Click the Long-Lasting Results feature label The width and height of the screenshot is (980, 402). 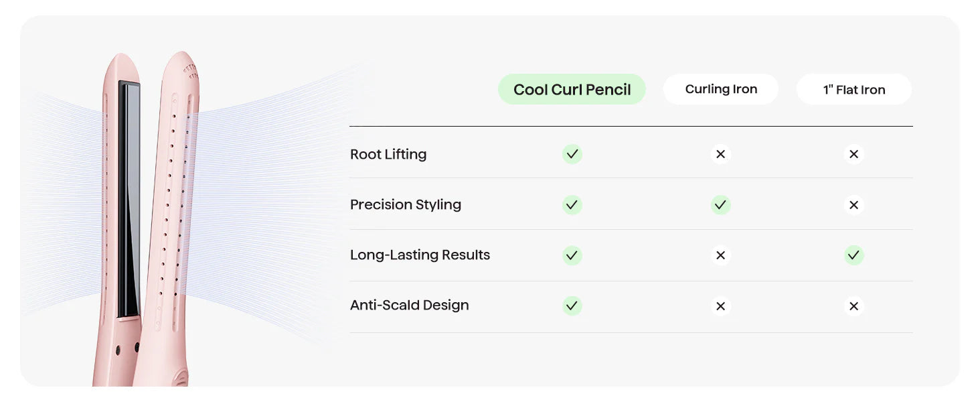[420, 255]
